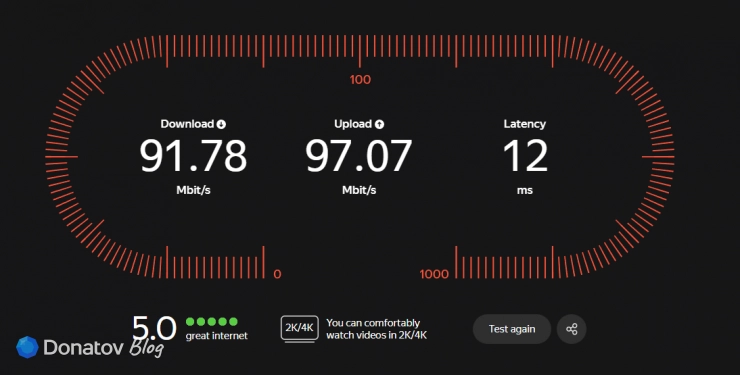Click the Download label text
740x375 pixels.
tap(187, 124)
